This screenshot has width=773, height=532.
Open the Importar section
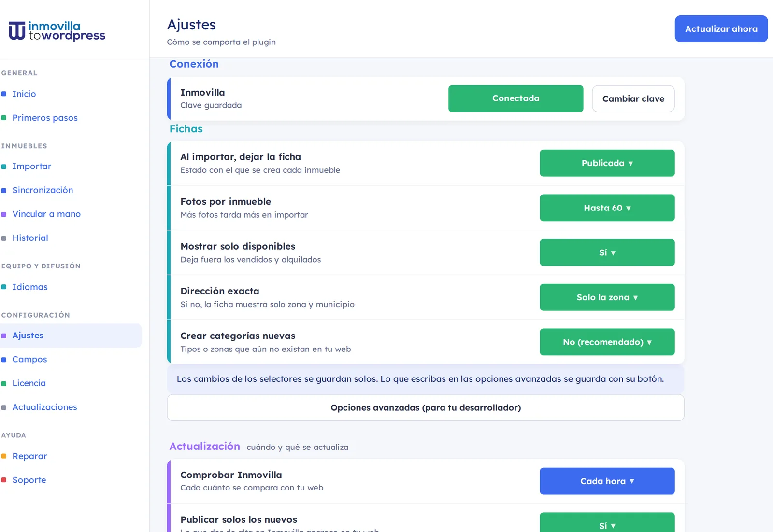coord(32,166)
